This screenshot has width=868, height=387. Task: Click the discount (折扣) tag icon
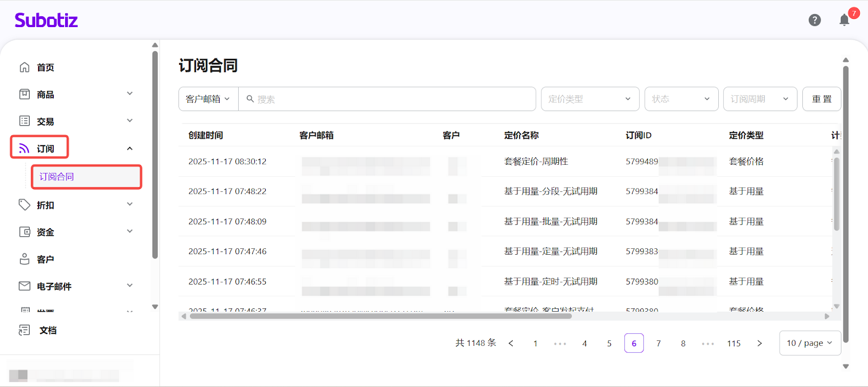(x=24, y=205)
